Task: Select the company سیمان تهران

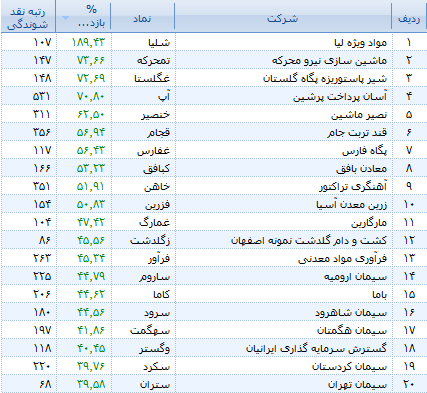Action: [x=357, y=385]
